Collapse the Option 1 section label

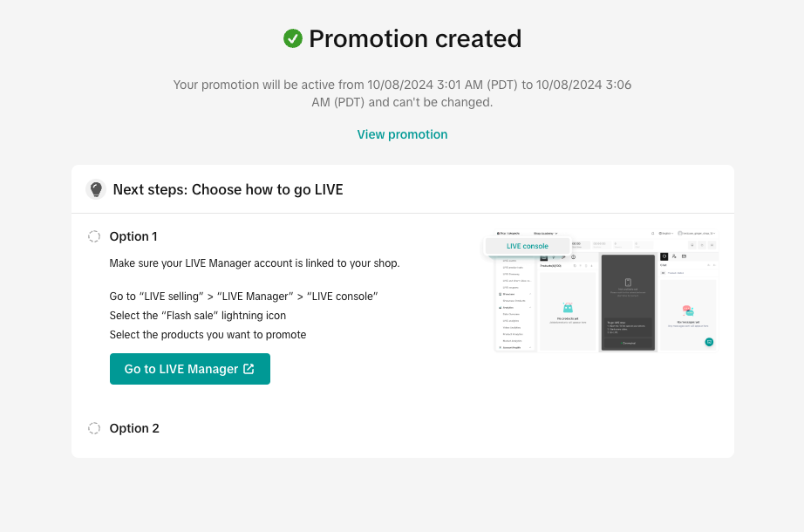(x=133, y=236)
